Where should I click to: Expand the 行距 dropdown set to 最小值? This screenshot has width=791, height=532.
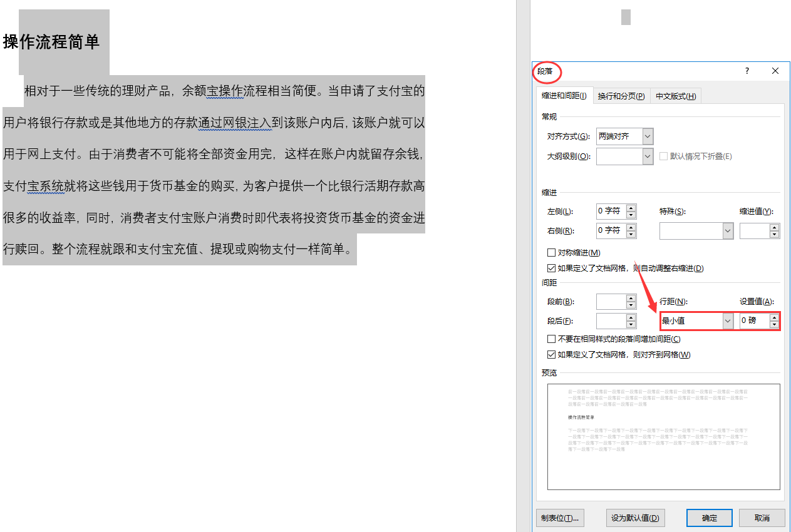(x=727, y=321)
